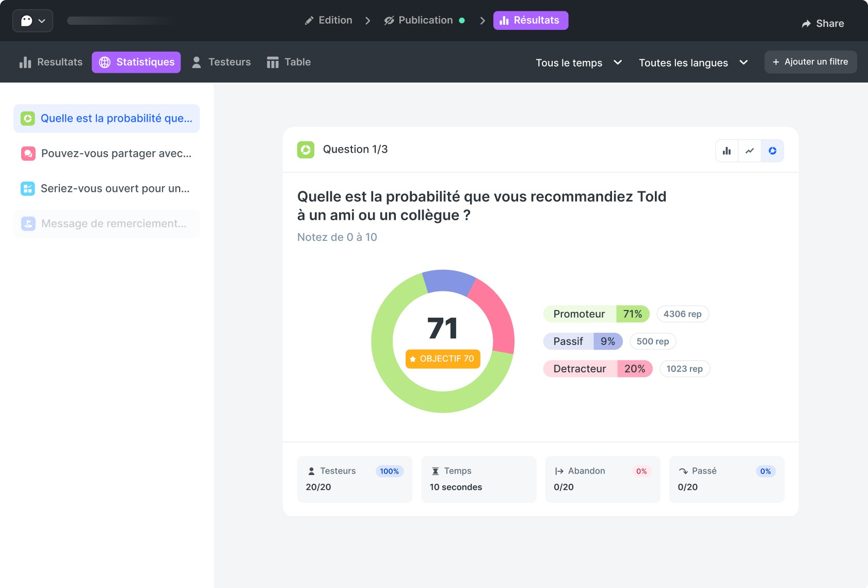868x588 pixels.
Task: Click the OBJECTIF 70 badge
Action: 443,358
